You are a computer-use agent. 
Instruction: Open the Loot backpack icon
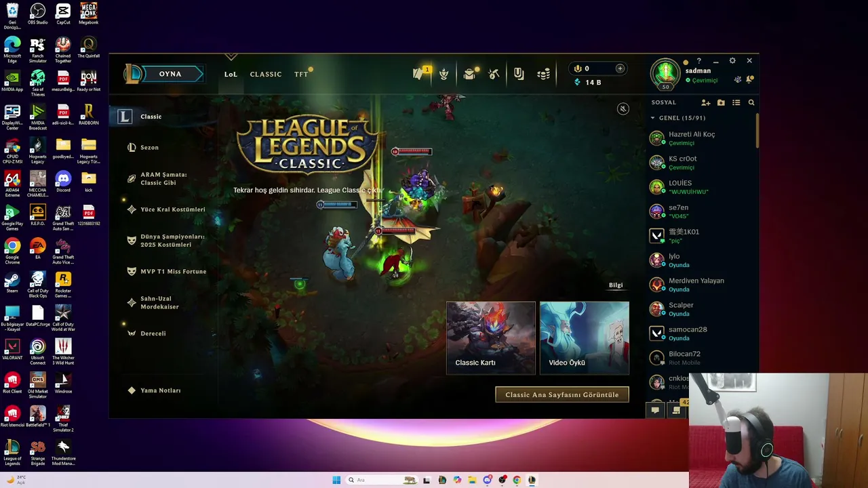[x=469, y=74]
